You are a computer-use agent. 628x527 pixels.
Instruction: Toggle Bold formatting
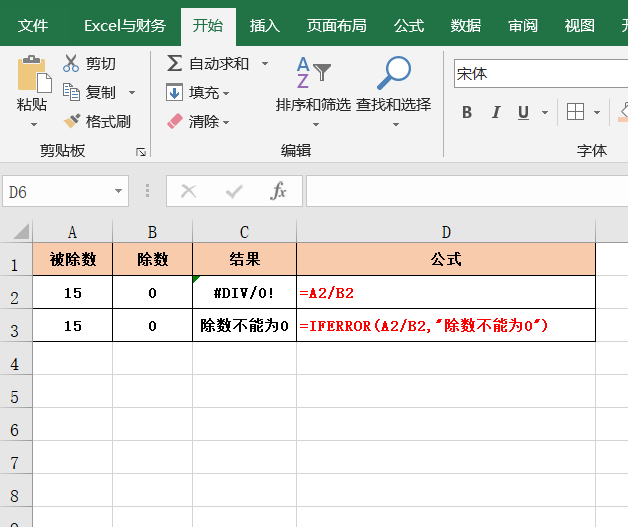[x=467, y=112]
